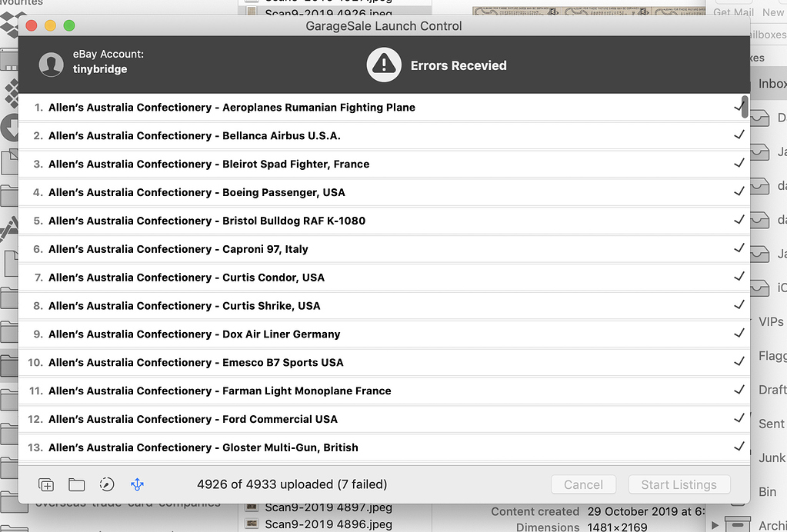Select listing Curtis Condor, USA
The image size is (787, 532).
[384, 277]
